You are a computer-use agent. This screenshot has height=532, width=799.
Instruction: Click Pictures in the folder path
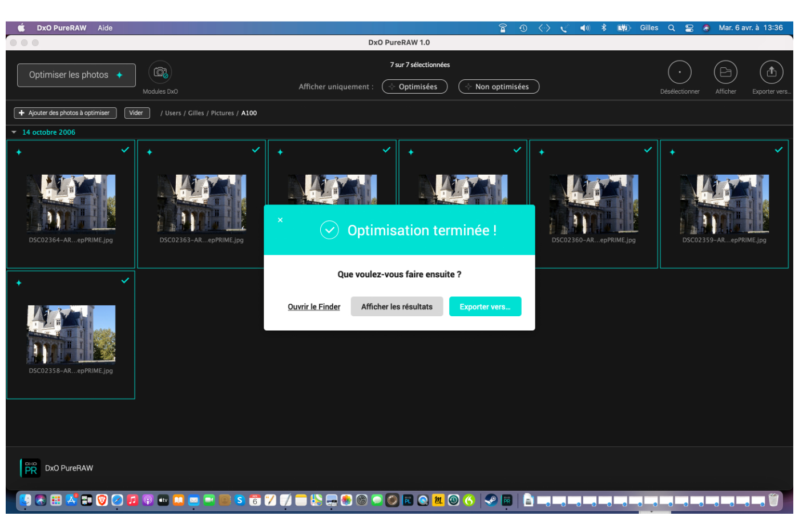[x=222, y=113]
